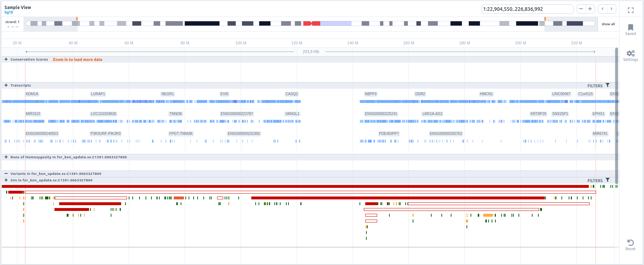This screenshot has height=265, width=644.
Task: Select the HMCN1 transcript label
Action: tap(486, 94)
